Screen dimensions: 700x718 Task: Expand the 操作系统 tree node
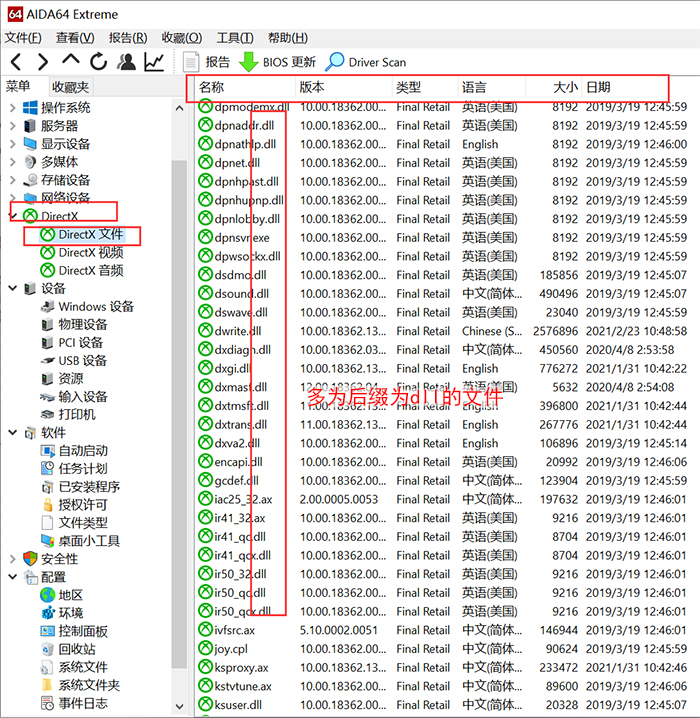(x=12, y=108)
